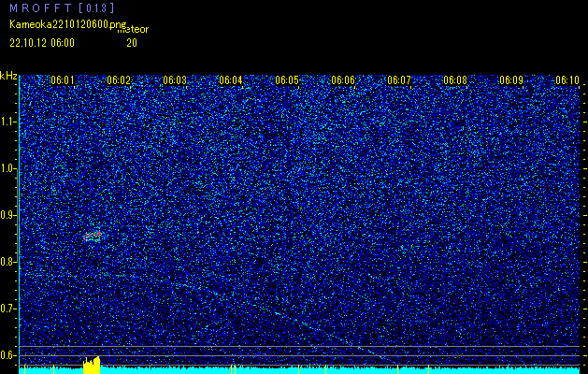Image resolution: width=588 pixels, height=374 pixels.
Task: Select the date text 22.10.12 06:00
Action: click(x=42, y=43)
